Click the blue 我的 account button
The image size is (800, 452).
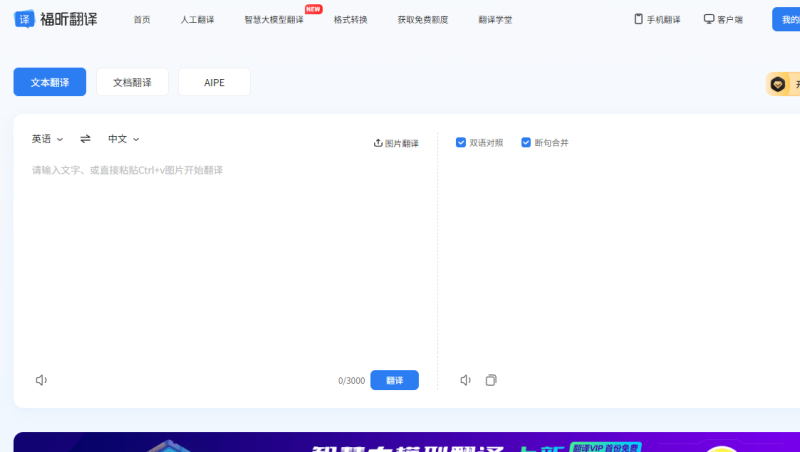tap(786, 19)
